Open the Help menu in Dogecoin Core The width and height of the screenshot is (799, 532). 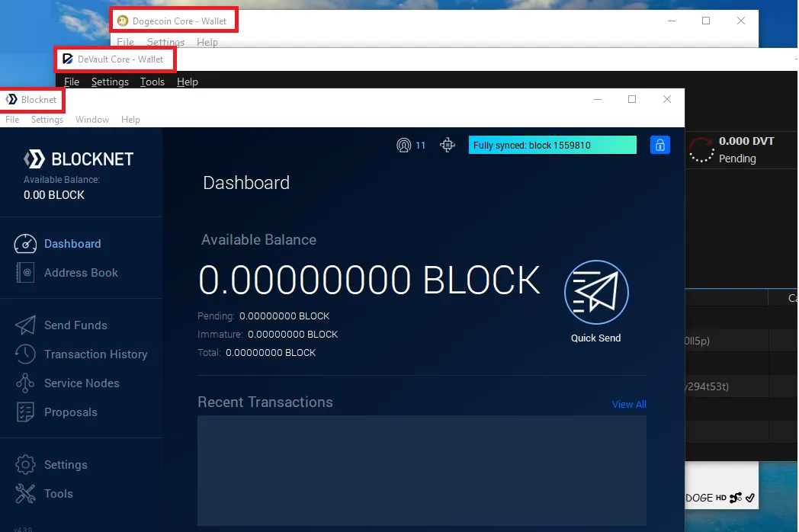(x=207, y=42)
